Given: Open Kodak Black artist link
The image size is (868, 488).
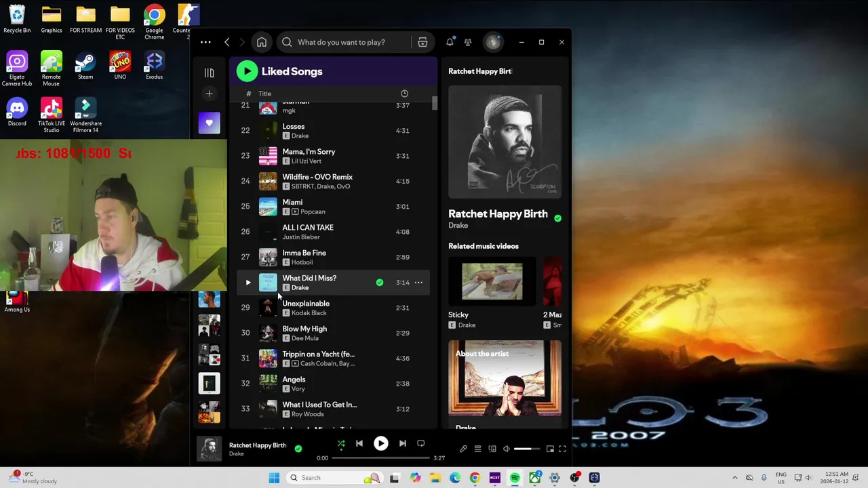Looking at the screenshot, I should [x=309, y=313].
